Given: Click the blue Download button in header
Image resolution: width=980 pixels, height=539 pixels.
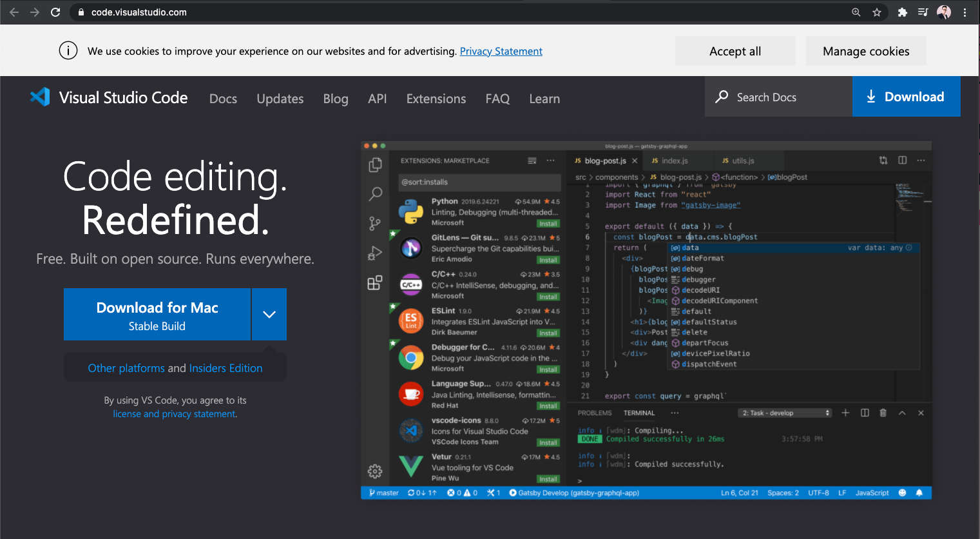Looking at the screenshot, I should (x=907, y=97).
